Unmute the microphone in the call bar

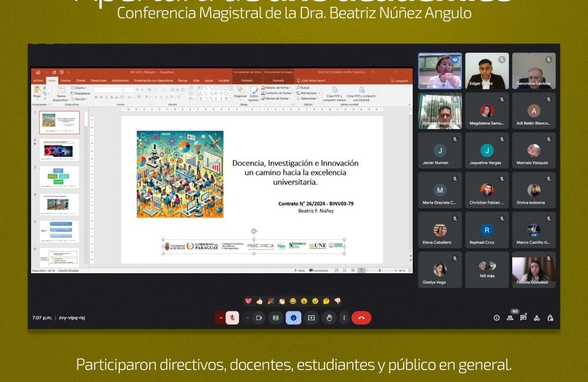(232, 318)
